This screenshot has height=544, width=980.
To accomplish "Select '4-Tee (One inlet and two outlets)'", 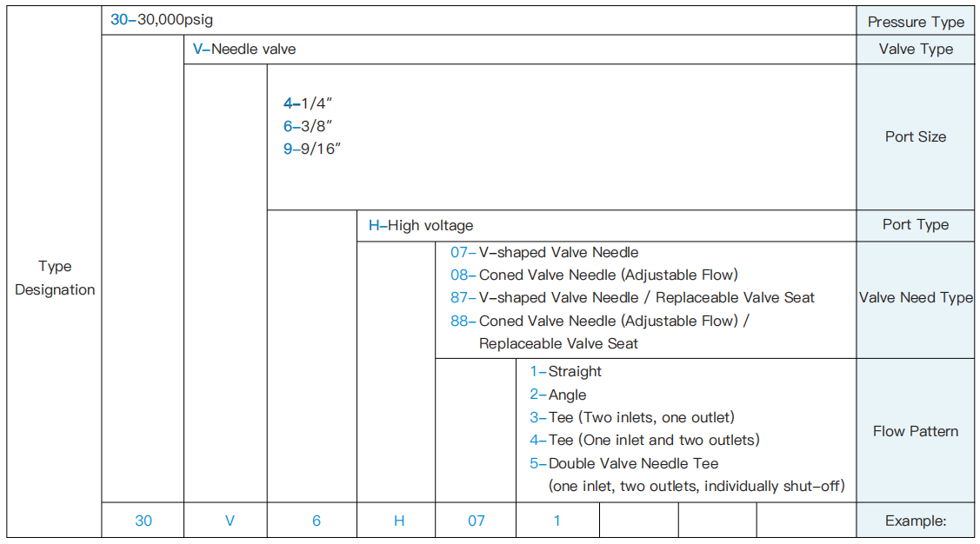I will coord(644,441).
